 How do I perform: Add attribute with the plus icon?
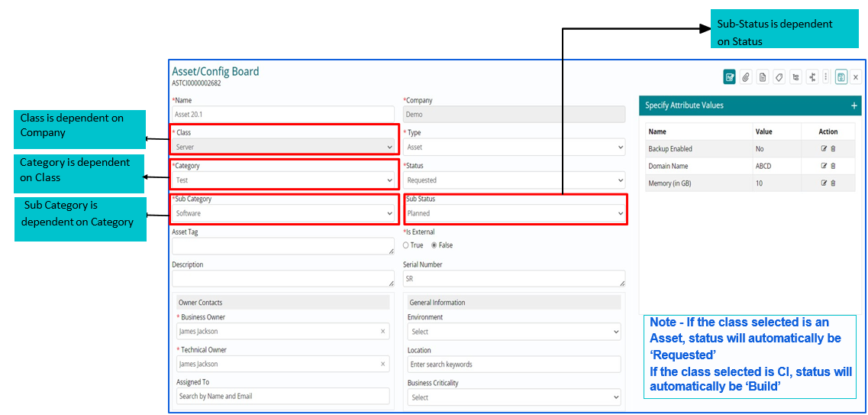pos(854,105)
